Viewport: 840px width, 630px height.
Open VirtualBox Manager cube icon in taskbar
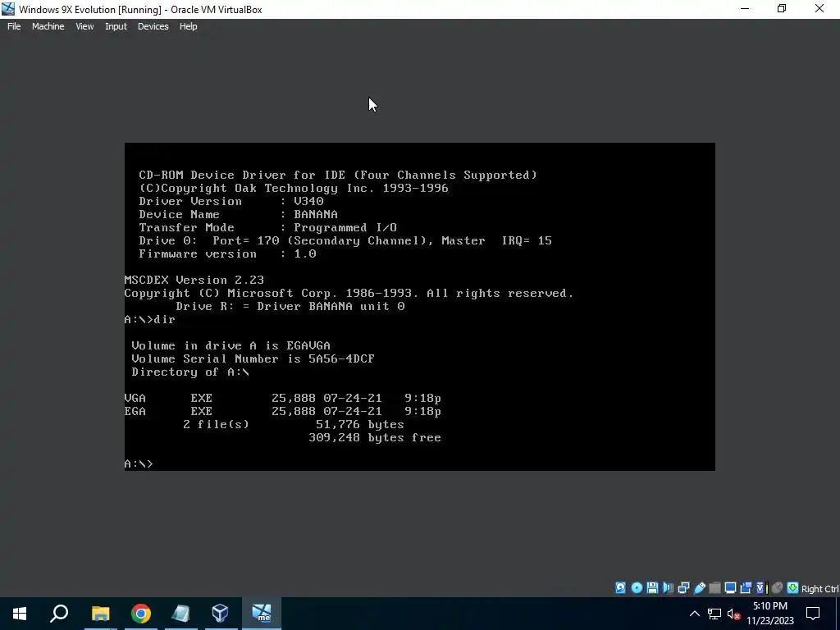pos(220,614)
